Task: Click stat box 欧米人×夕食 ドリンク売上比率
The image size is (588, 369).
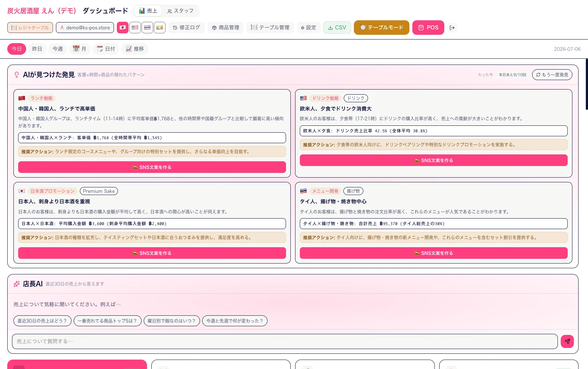Action: click(434, 131)
